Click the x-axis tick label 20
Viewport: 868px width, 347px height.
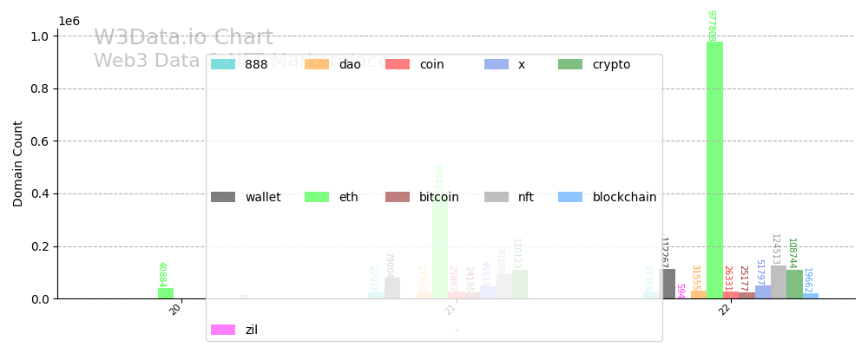click(176, 309)
